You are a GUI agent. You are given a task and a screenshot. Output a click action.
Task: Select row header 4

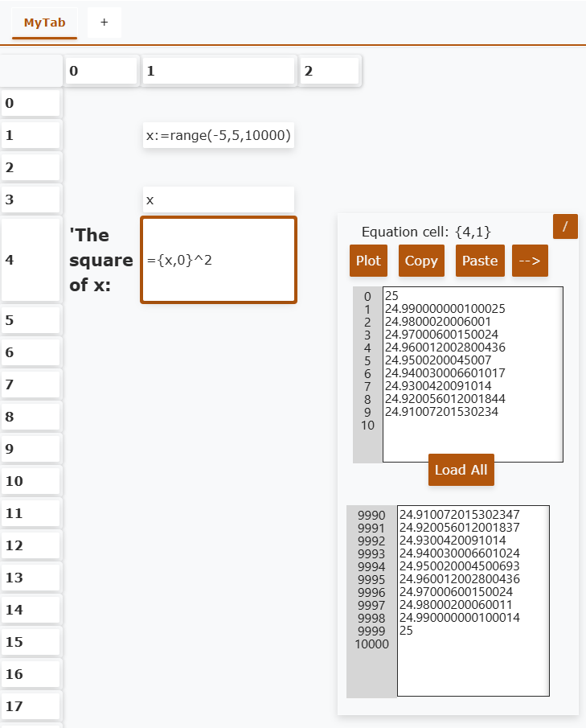31,260
